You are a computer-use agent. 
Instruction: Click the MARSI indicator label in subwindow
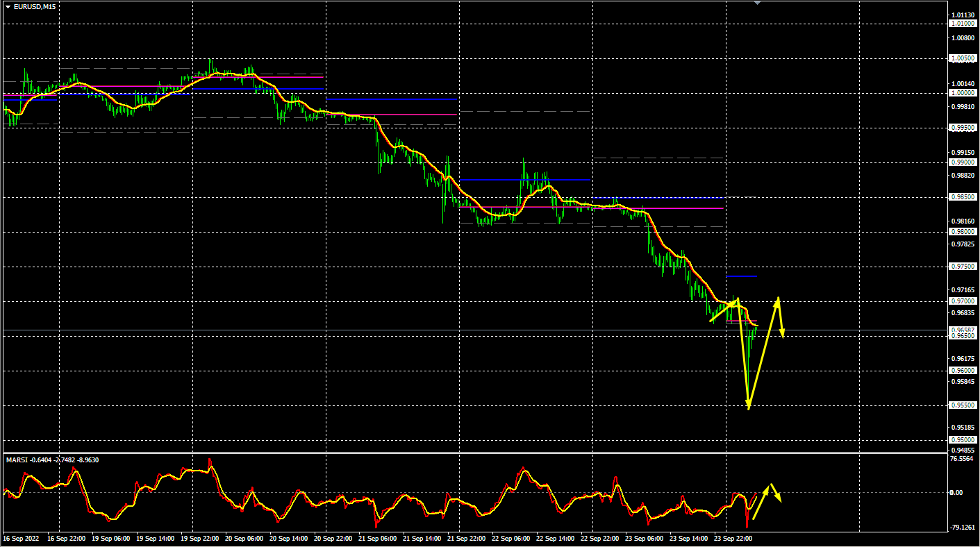point(52,460)
